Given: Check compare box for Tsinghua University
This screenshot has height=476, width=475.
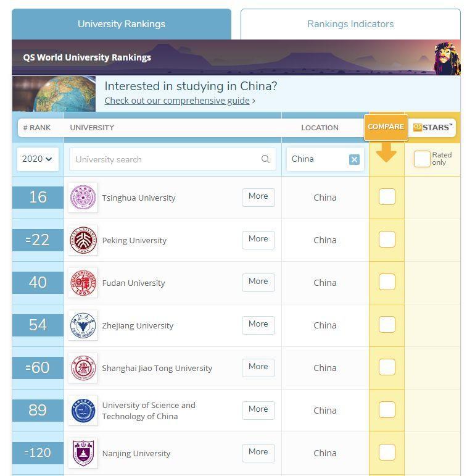Looking at the screenshot, I should coord(387,197).
